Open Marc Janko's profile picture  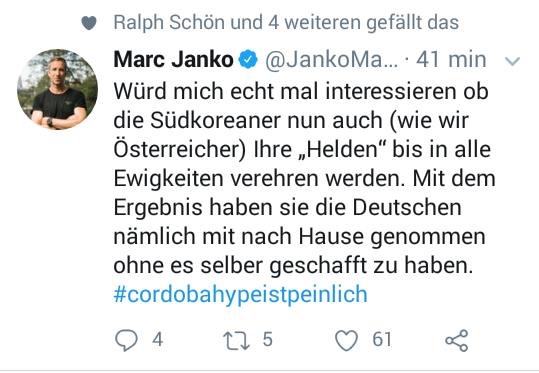pos(57,89)
